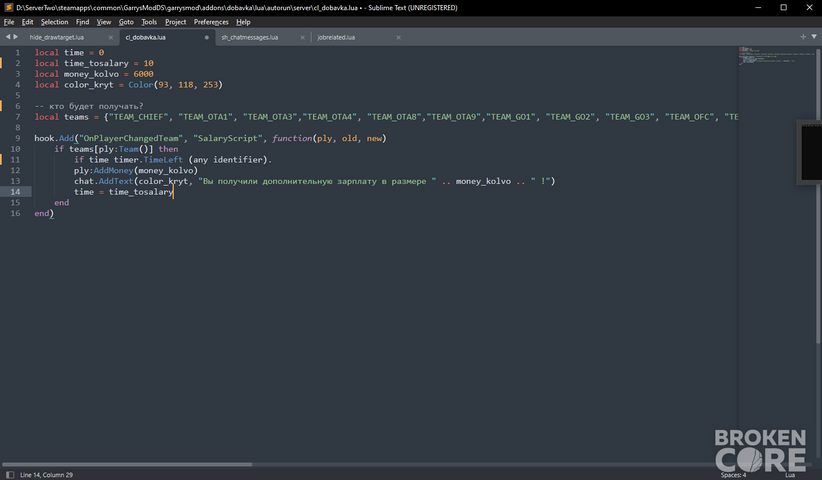Viewport: 822px width, 480px height.
Task: Click "TEAM_CHIEF" string on line 7
Action: 138,117
